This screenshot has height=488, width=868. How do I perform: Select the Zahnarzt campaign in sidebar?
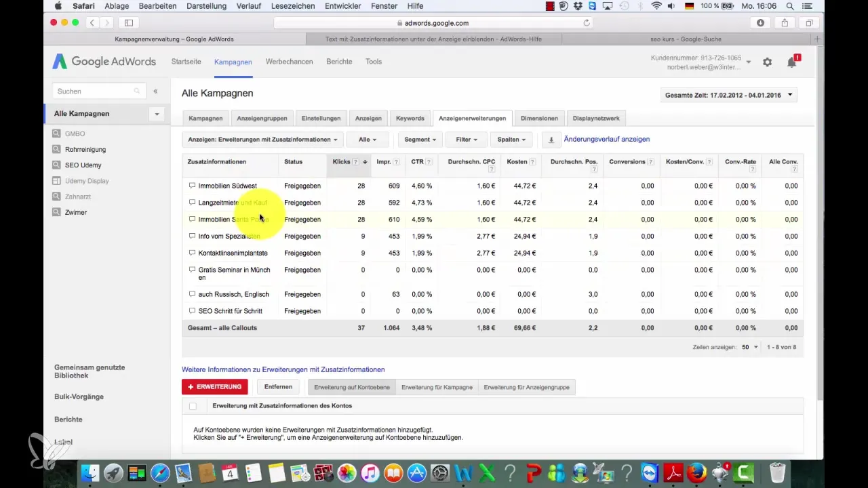point(79,197)
